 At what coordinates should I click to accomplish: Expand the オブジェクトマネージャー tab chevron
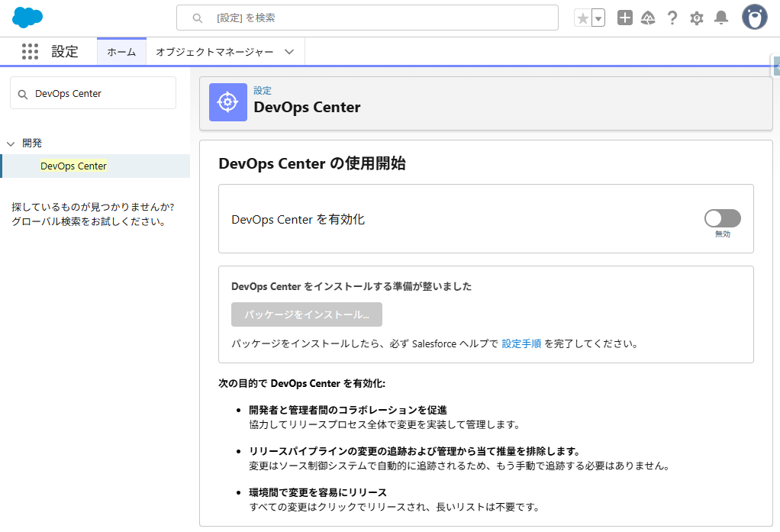[289, 52]
